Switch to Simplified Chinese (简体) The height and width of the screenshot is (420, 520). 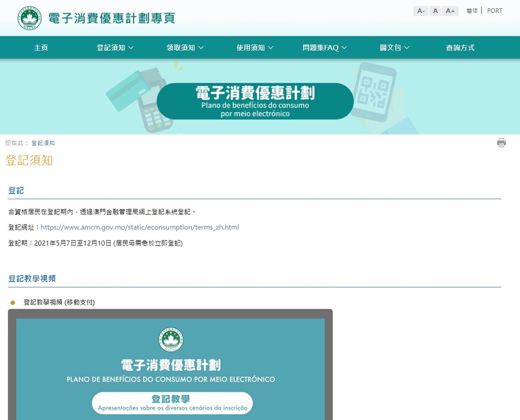(x=472, y=11)
